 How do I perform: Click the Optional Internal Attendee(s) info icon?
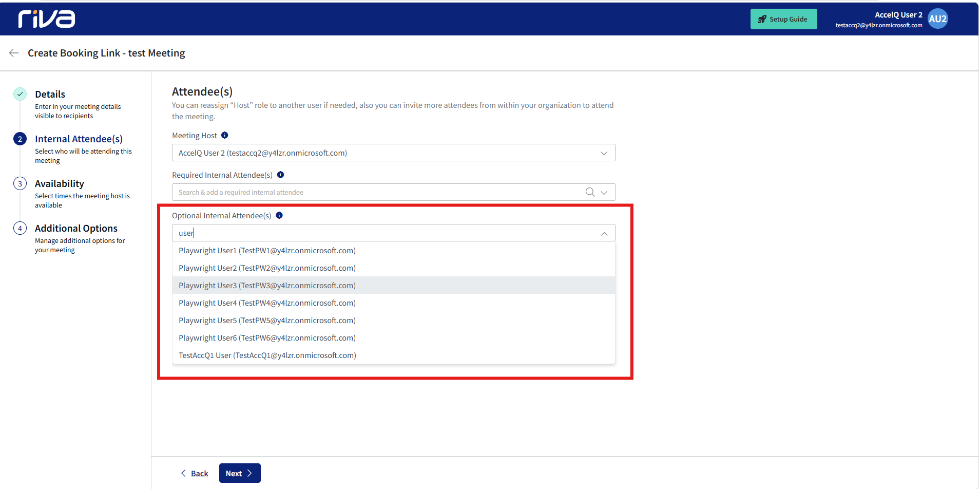tap(279, 215)
